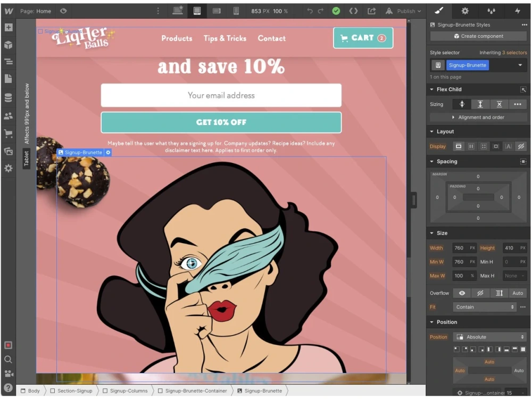Select Body in the breadcrumb bar
This screenshot has width=532, height=399.
pos(30,390)
